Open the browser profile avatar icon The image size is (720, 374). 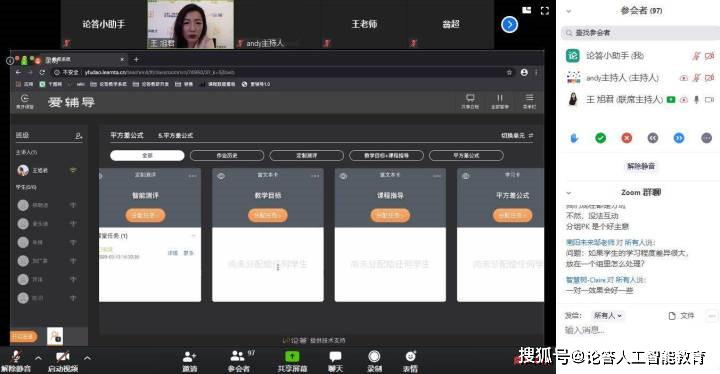point(524,72)
